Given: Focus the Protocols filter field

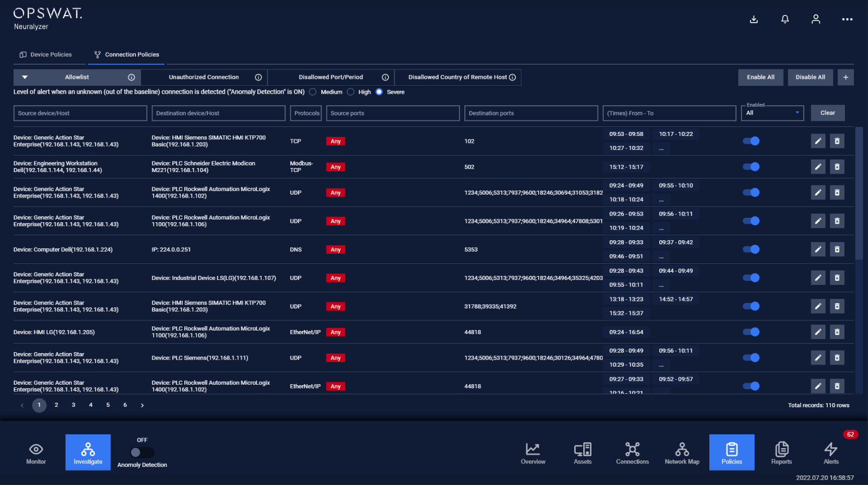Looking at the screenshot, I should coord(306,113).
